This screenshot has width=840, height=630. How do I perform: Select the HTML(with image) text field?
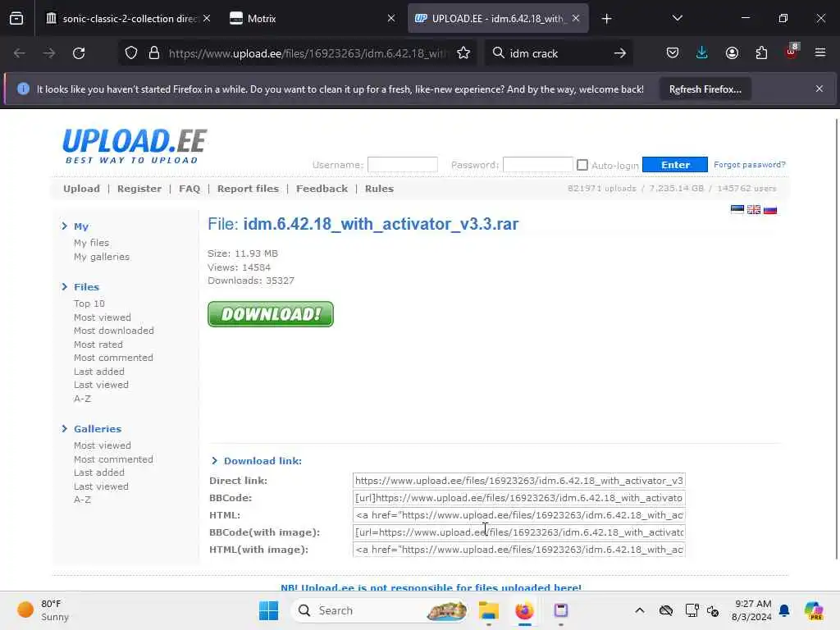(519, 549)
